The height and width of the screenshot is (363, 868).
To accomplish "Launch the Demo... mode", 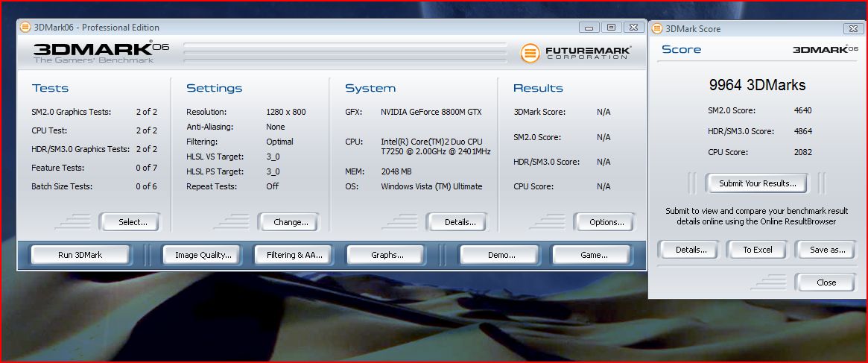I will [501, 255].
